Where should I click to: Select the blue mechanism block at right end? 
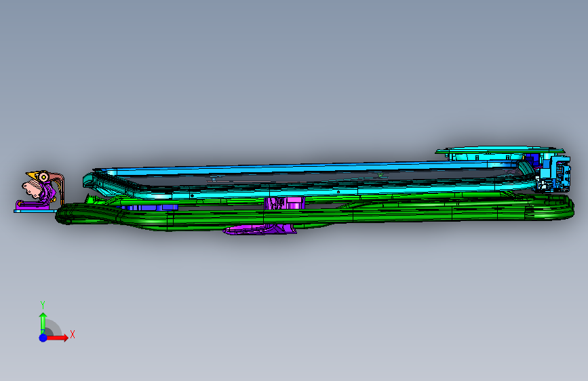553,174
